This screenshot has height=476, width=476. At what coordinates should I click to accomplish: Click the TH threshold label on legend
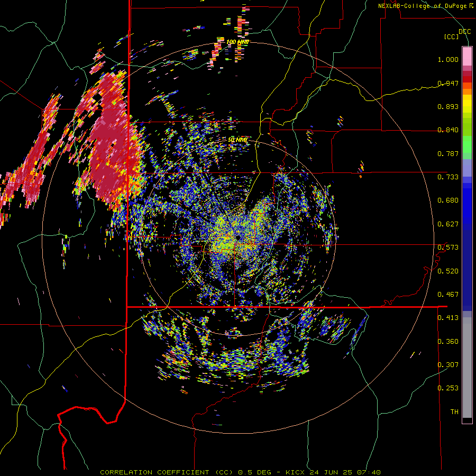(454, 412)
